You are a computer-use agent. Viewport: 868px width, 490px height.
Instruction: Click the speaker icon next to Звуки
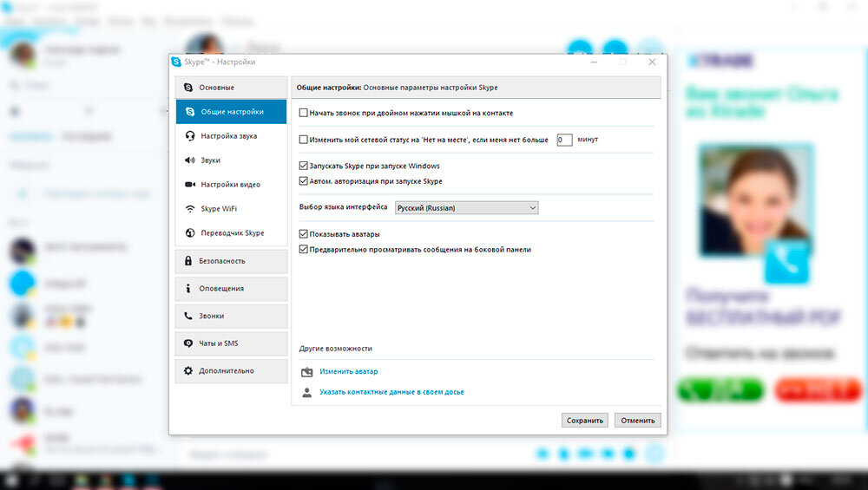pyautogui.click(x=190, y=160)
